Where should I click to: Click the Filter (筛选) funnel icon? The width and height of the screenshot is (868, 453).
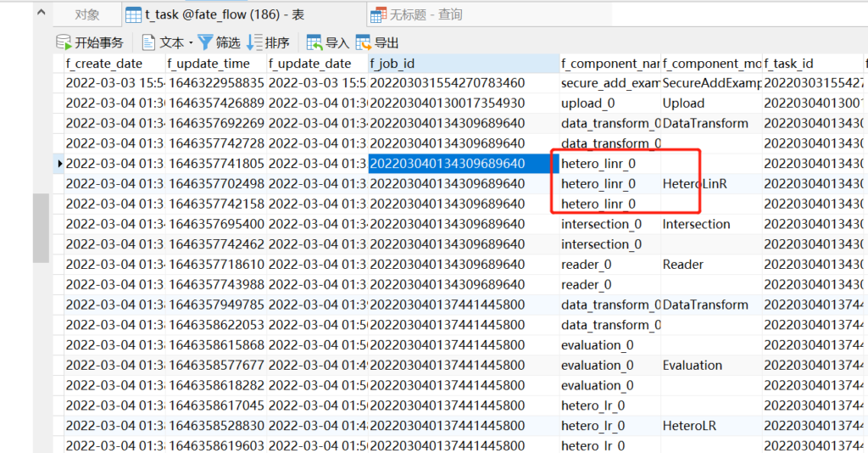205,42
